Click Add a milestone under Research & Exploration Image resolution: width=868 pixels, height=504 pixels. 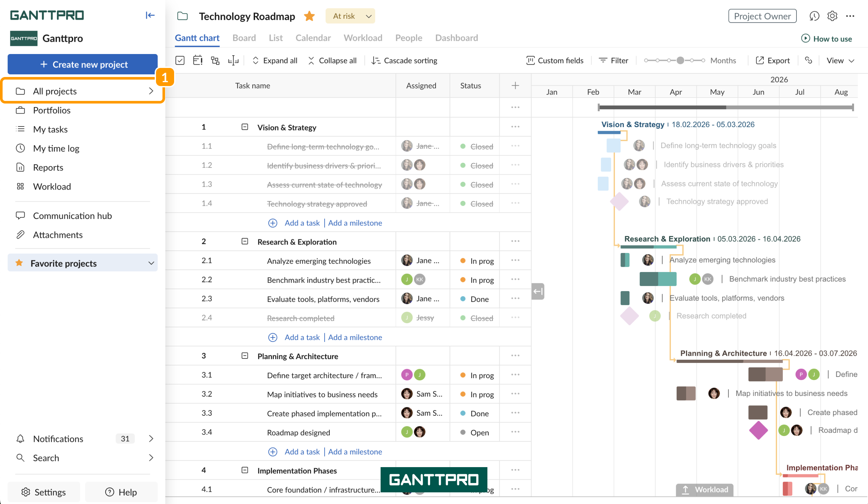(x=355, y=337)
